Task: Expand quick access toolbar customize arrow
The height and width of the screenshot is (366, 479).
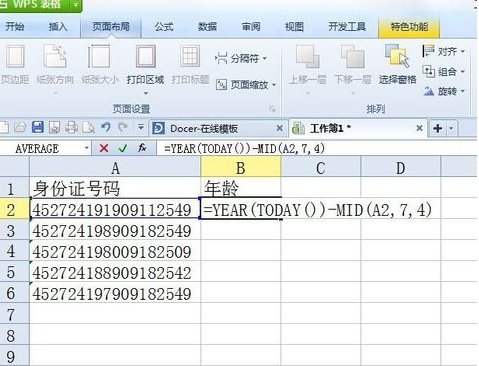Action: pos(141,128)
